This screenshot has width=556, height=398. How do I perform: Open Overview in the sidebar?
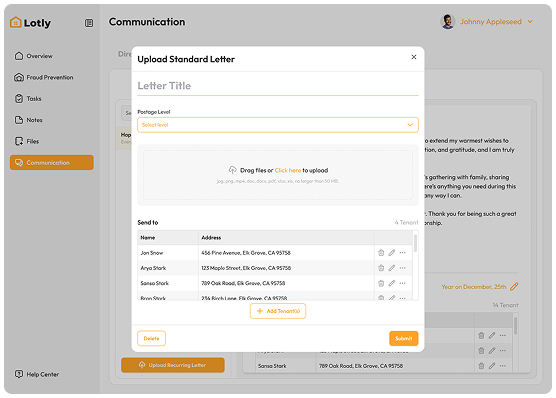tap(34, 56)
